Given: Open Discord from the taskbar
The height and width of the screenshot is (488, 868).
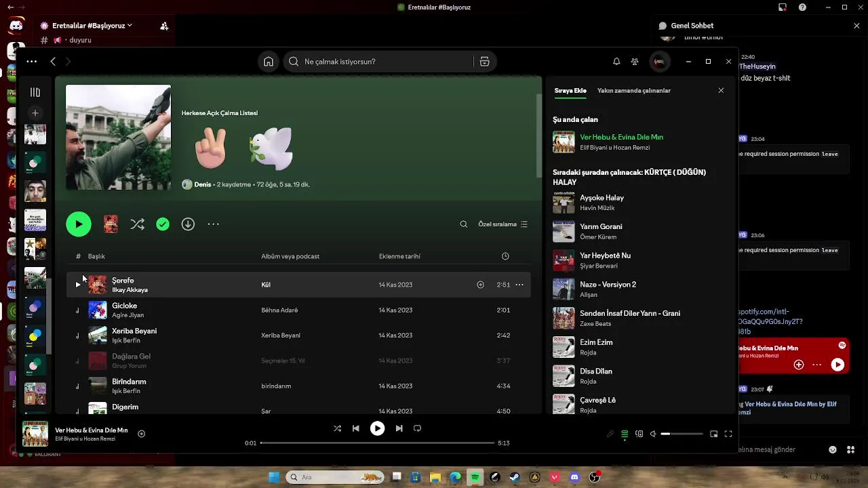Looking at the screenshot, I should click(574, 477).
